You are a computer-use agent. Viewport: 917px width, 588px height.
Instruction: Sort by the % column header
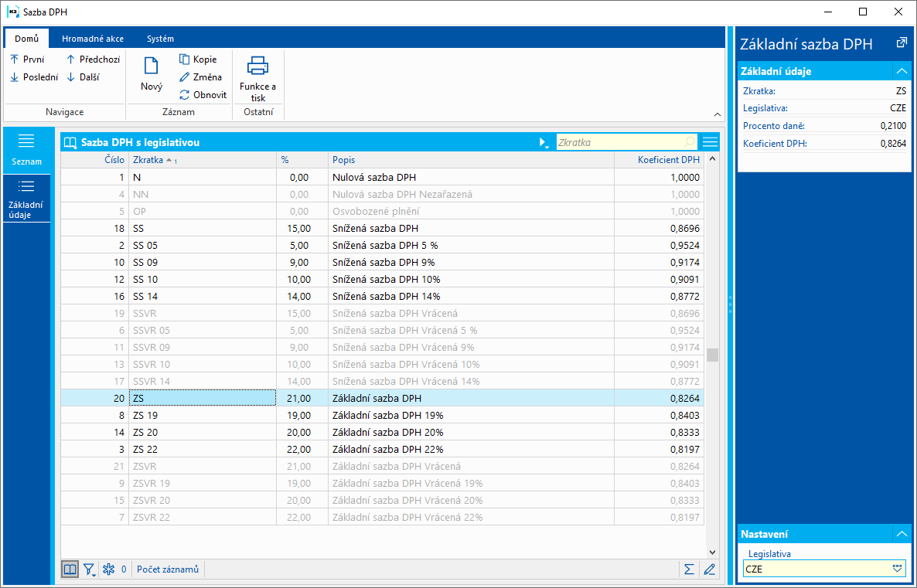click(302, 160)
